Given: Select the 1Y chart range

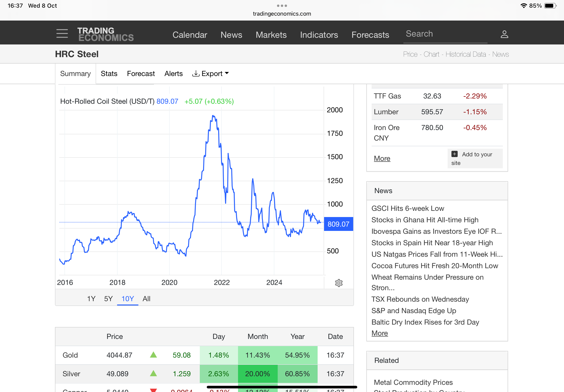Looking at the screenshot, I should pyautogui.click(x=91, y=299).
